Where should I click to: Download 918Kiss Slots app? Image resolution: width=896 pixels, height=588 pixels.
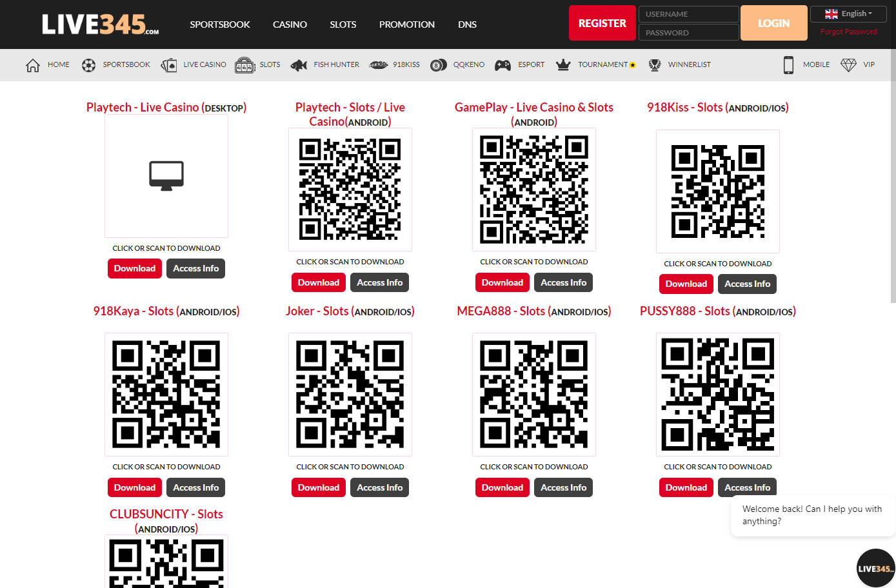tap(686, 284)
